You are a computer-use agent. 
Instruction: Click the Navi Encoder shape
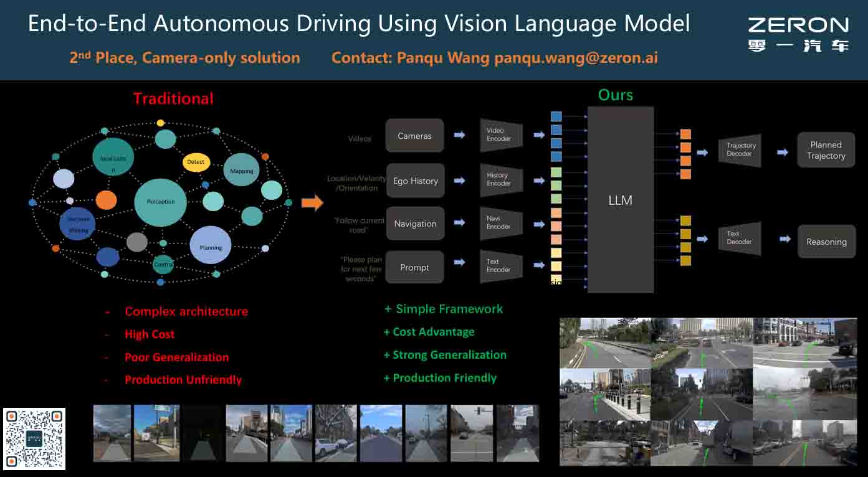tap(500, 223)
